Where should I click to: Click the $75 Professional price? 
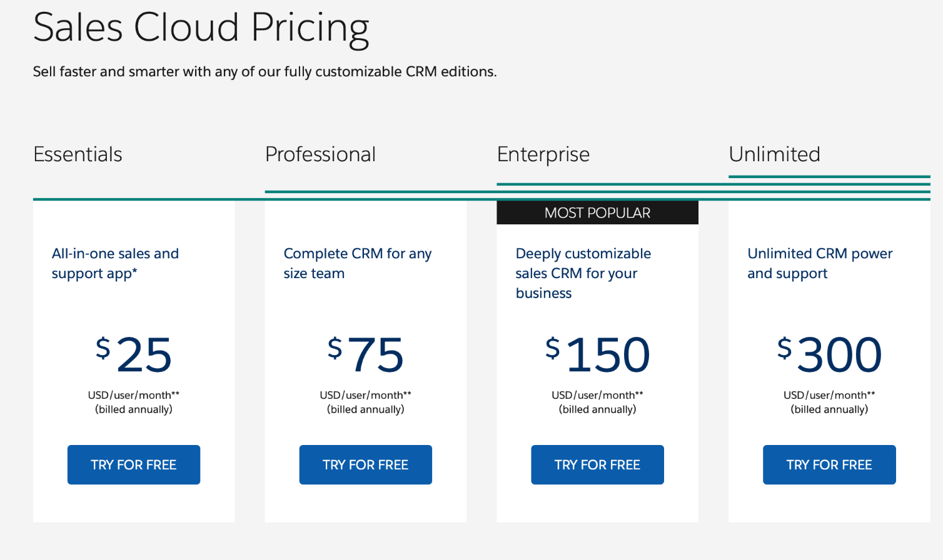click(x=366, y=354)
